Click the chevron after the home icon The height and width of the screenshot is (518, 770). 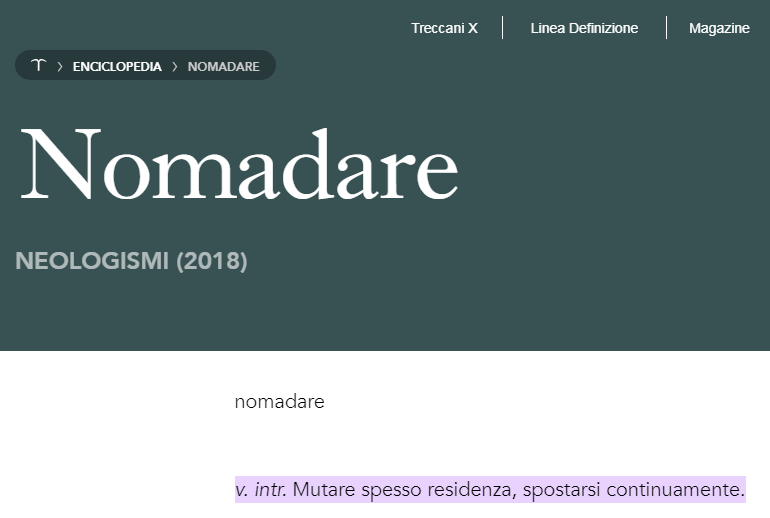(60, 66)
